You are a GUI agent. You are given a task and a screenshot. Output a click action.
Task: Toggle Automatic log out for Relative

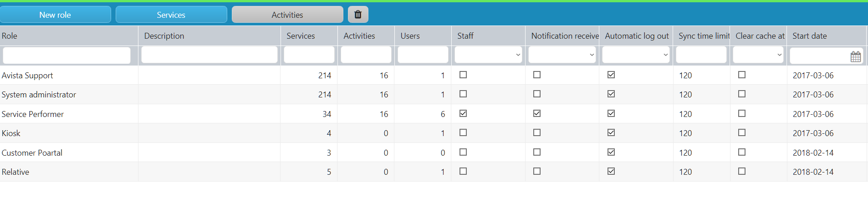coord(611,171)
